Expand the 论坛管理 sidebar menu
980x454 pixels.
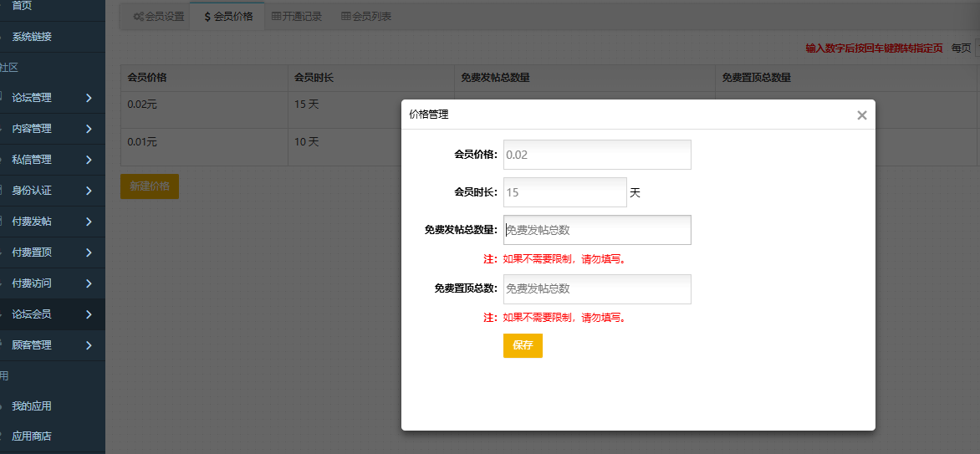coord(53,98)
